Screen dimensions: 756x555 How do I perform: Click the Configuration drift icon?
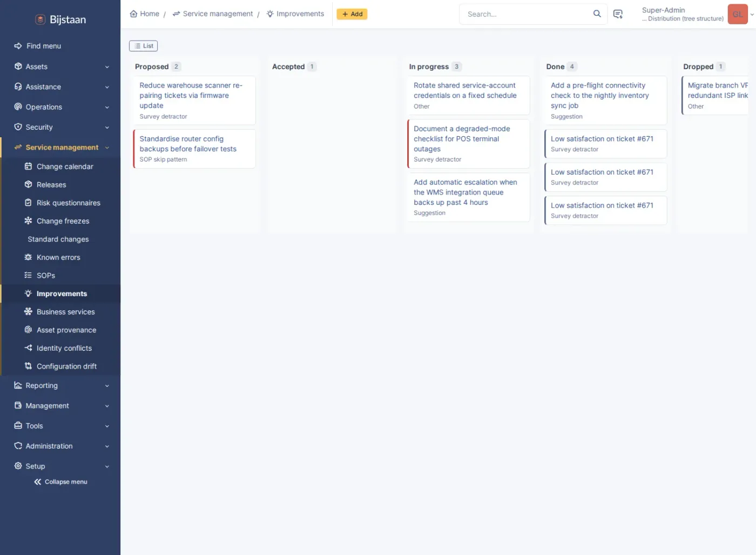[29, 366]
